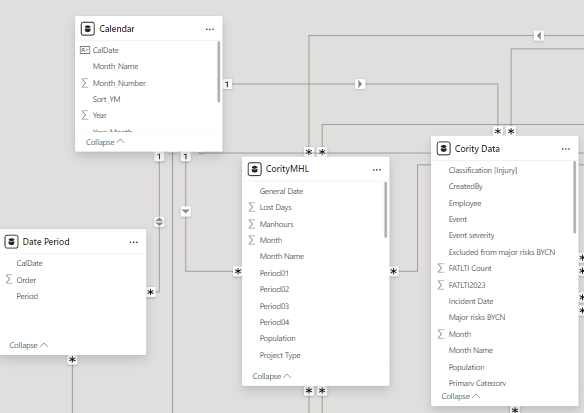Select the Month_Name field in Calendar
This screenshot has width=584, height=413.
click(115, 66)
